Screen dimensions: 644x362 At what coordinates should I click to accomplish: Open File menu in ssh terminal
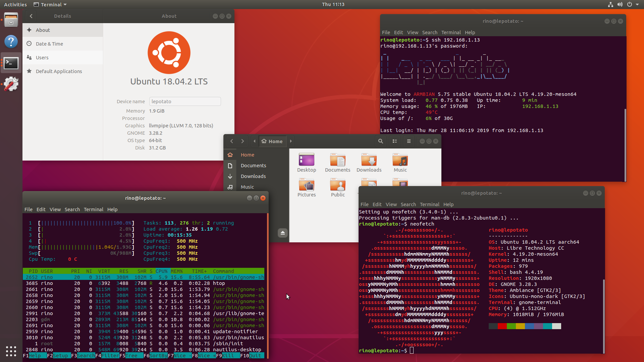pos(386,33)
